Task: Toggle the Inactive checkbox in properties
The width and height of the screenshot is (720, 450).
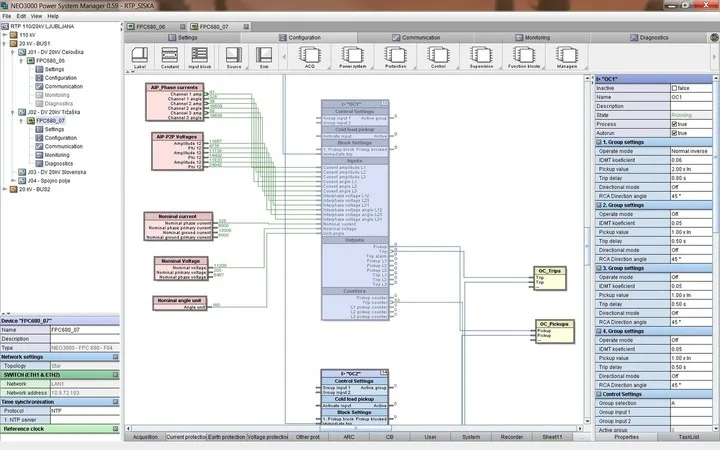Action: coord(674,88)
